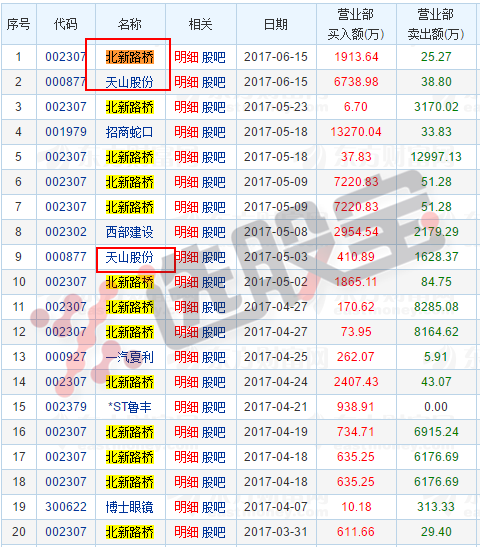Open 明细 link in 博士眼镜 row
The width and height of the screenshot is (480, 547).
(186, 507)
